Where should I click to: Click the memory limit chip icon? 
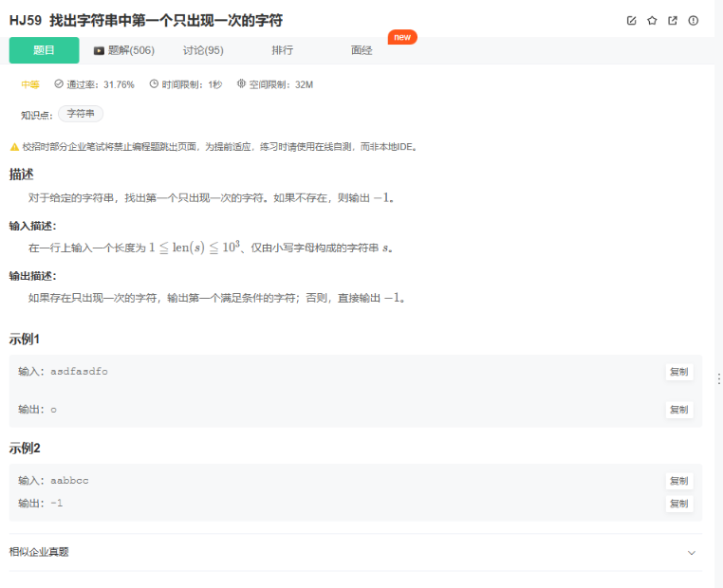click(x=241, y=83)
